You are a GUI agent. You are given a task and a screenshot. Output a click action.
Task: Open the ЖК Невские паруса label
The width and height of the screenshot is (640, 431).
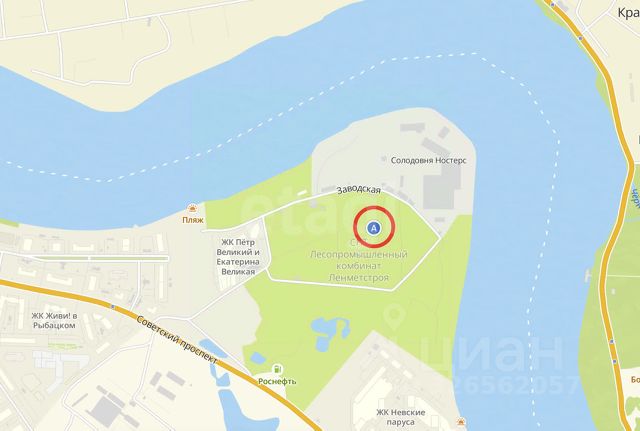tap(400, 417)
